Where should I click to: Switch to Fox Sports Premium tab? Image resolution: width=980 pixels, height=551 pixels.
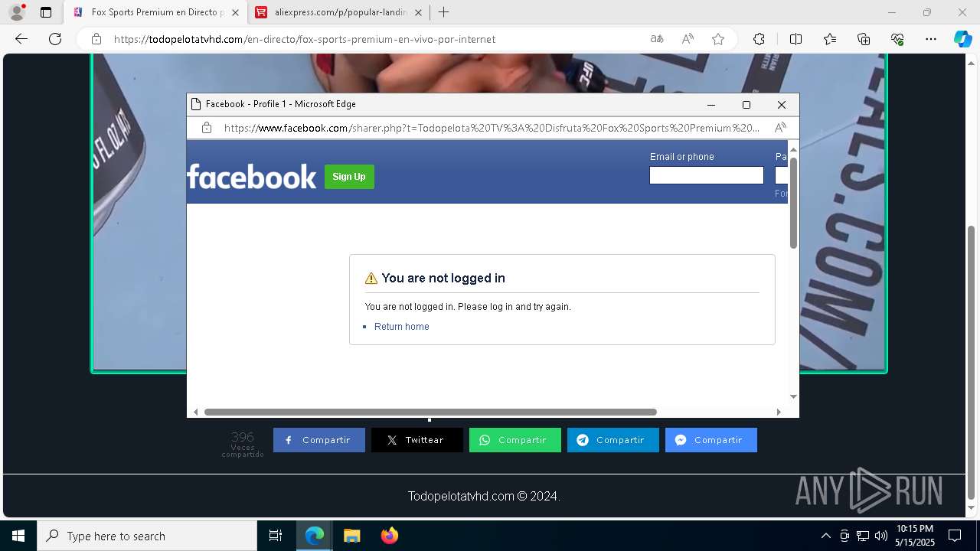(156, 12)
